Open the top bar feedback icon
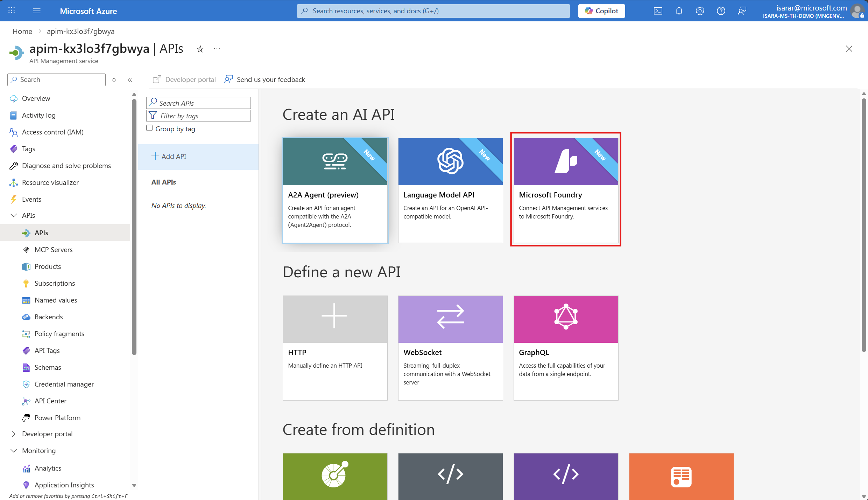 click(742, 11)
